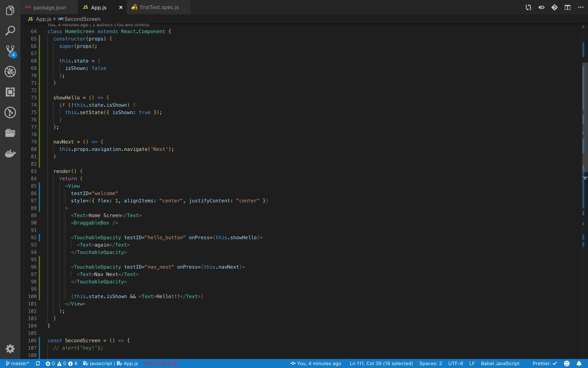Screen dimensions: 588x368
Task: Click the Prettier status checkmark item
Action: [x=545, y=363]
